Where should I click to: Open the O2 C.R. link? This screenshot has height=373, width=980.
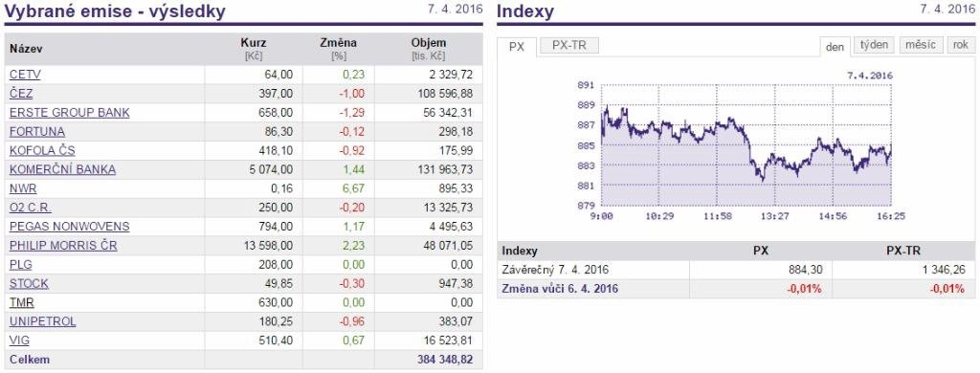pyautogui.click(x=30, y=208)
